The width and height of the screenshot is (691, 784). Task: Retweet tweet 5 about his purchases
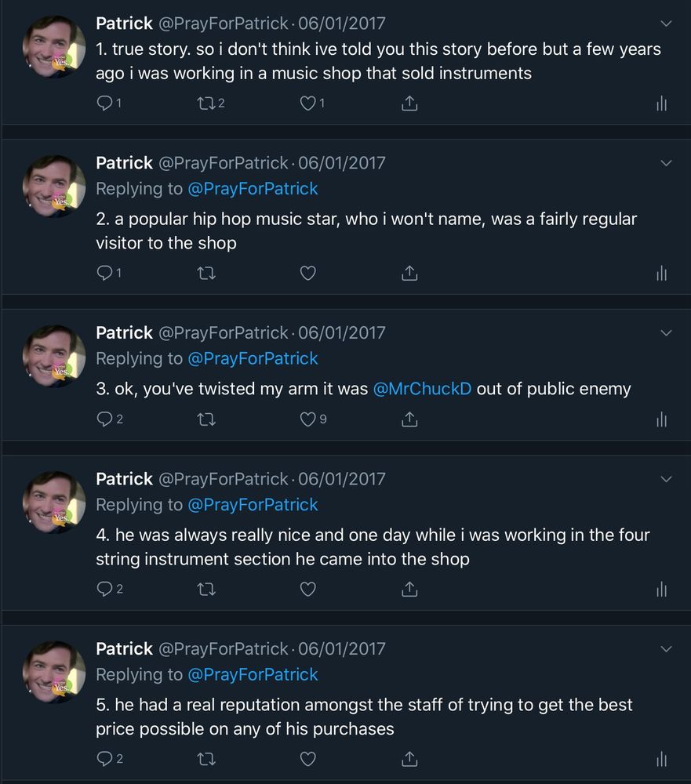tap(206, 759)
